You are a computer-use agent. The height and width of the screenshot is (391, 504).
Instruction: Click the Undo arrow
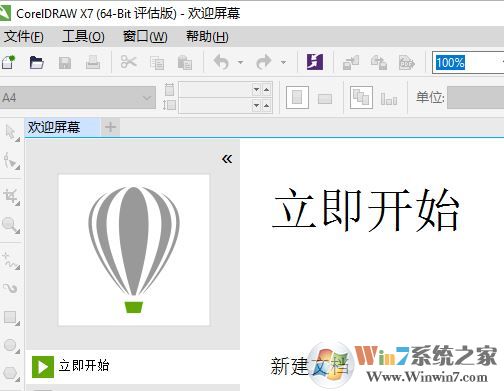(x=221, y=62)
